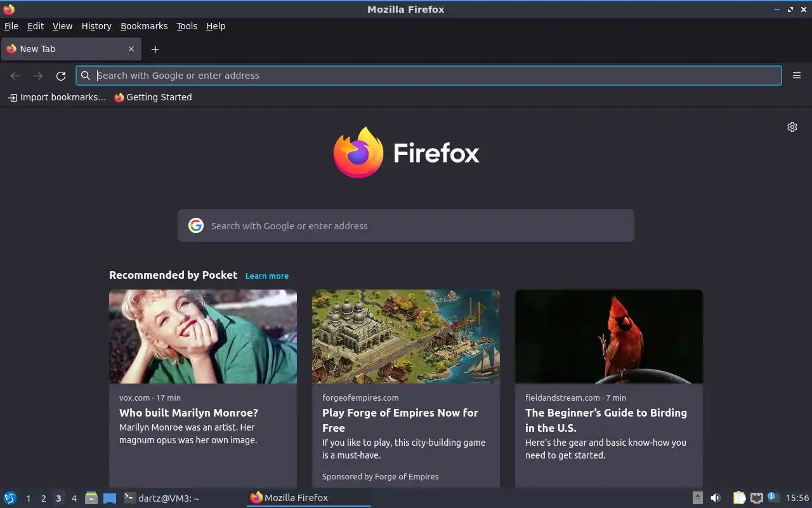Click the clipboard notes tray icon
The height and width of the screenshot is (508, 812).
[x=739, y=498]
